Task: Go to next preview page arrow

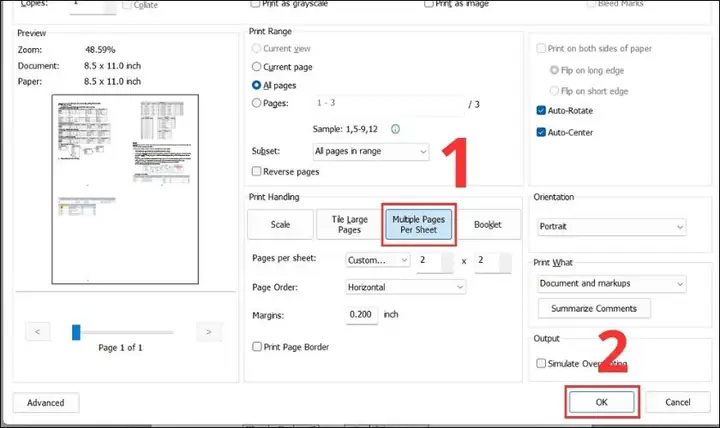Action: pos(209,332)
